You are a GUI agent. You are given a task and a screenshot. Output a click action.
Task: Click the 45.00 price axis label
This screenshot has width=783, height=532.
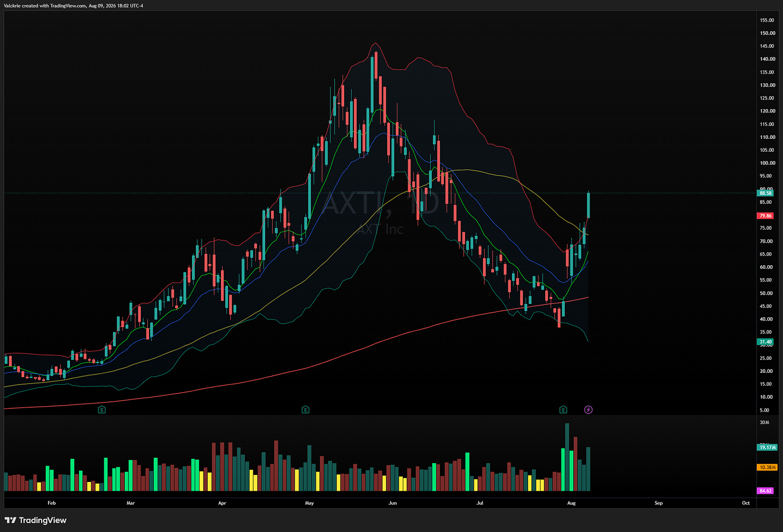(766, 306)
